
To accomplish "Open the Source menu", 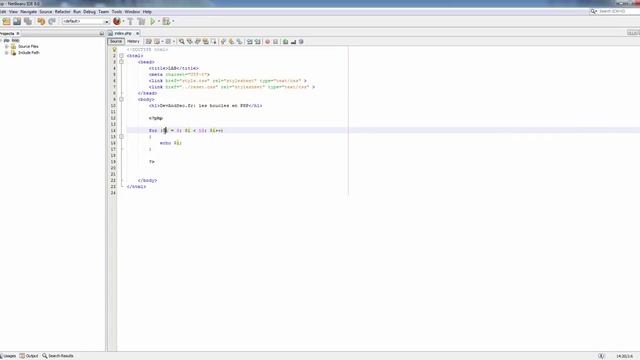I will (46, 12).
